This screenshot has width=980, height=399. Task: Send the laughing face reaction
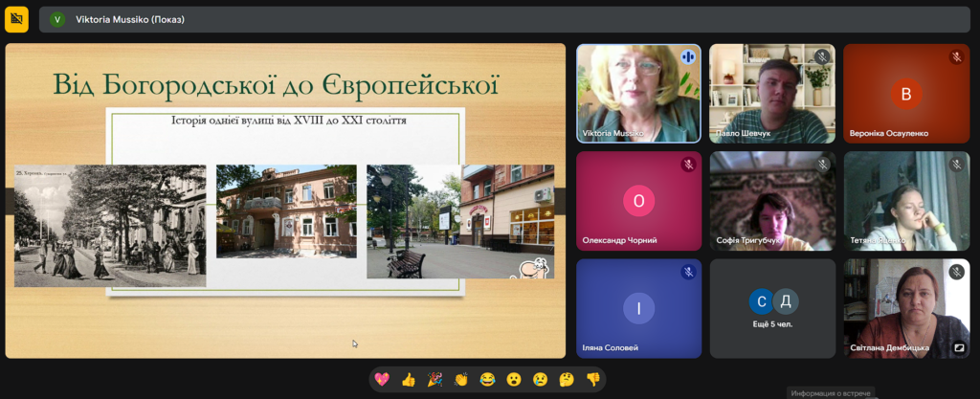(x=487, y=380)
